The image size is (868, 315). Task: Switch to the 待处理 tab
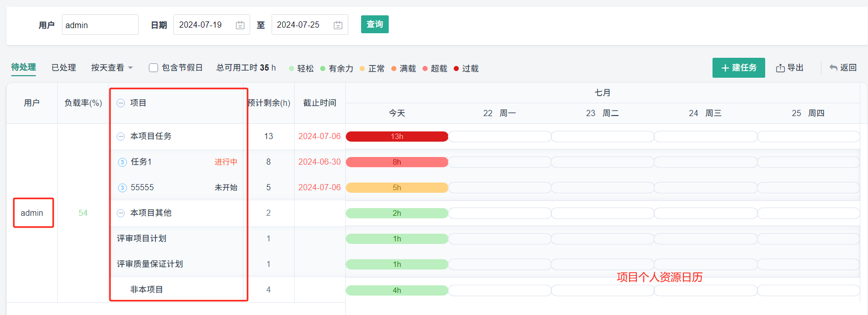pyautogui.click(x=24, y=67)
